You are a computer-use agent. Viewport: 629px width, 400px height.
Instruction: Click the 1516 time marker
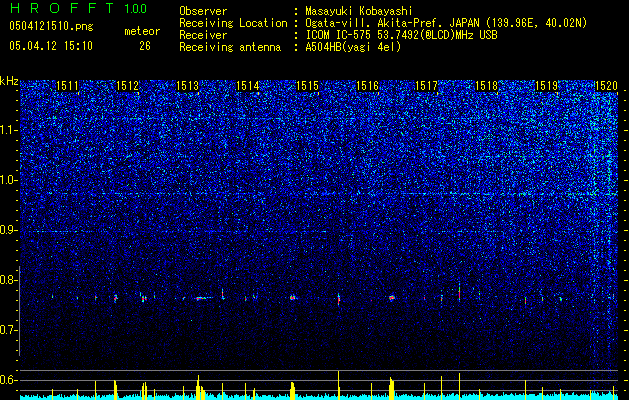[x=367, y=86]
